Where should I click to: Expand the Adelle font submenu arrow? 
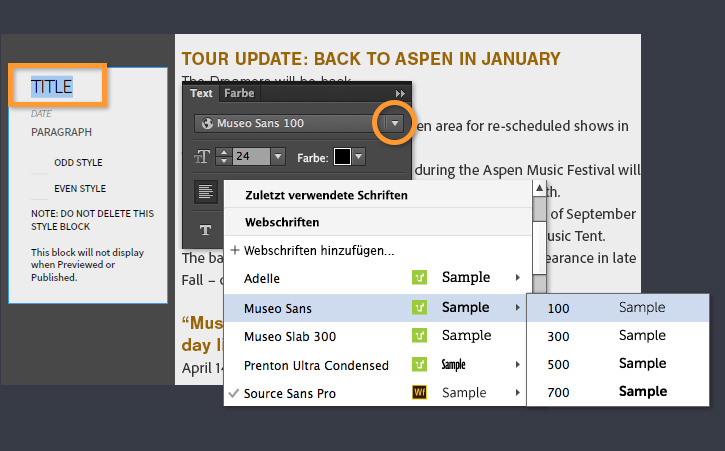point(517,278)
